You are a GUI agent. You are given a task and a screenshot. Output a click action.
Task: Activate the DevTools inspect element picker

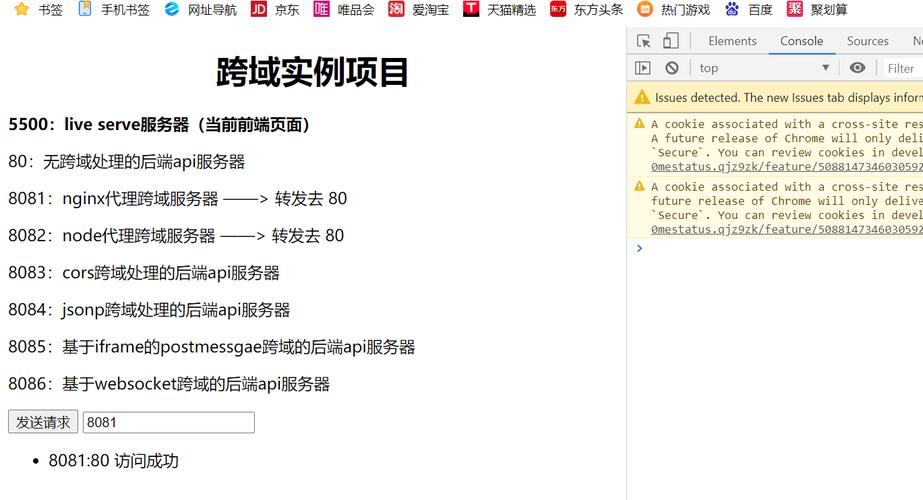643,41
